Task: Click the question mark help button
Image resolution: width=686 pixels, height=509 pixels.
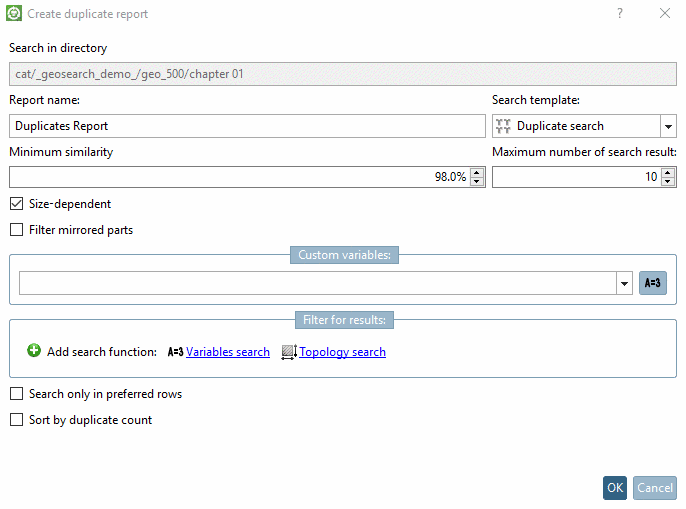Action: tap(620, 13)
